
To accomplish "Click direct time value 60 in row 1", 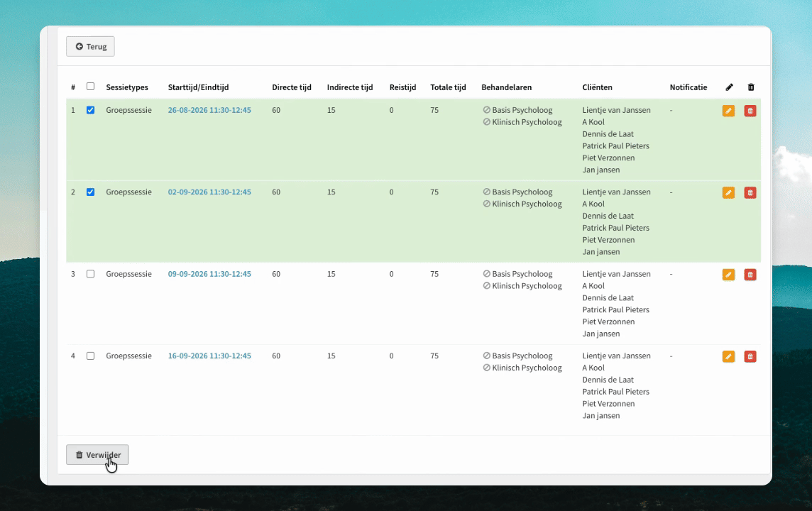I will [276, 110].
